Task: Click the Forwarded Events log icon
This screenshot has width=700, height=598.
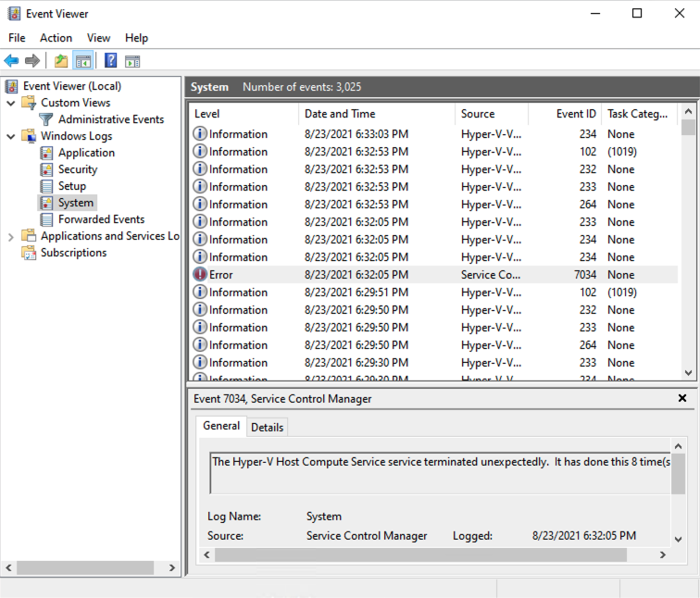Action: click(x=46, y=219)
